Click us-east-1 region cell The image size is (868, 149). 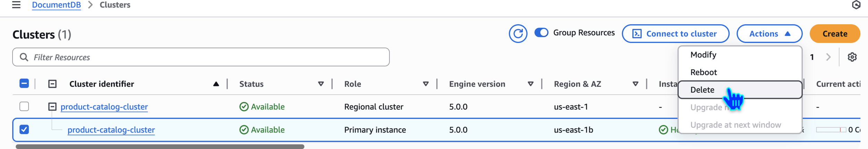click(x=571, y=107)
